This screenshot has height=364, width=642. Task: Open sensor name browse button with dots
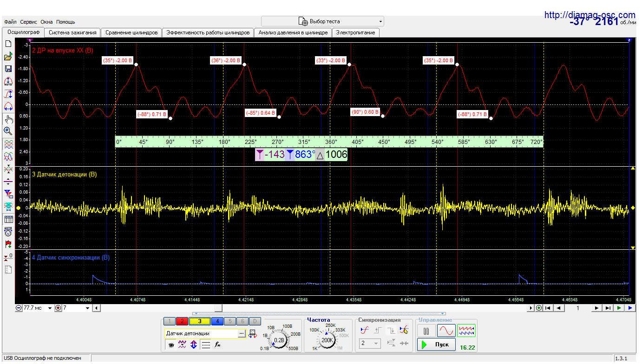[x=242, y=333]
